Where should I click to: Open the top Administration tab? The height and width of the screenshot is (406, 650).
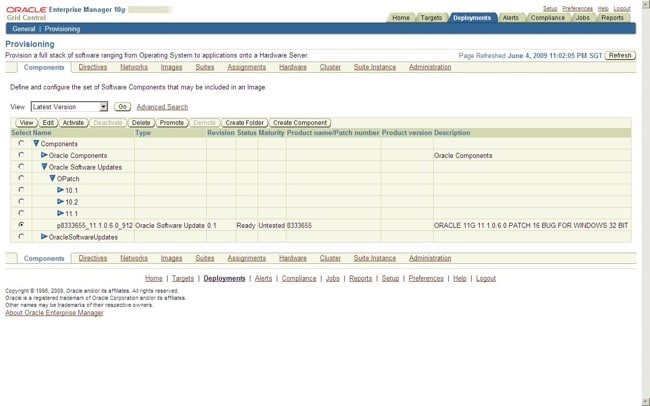(430, 67)
